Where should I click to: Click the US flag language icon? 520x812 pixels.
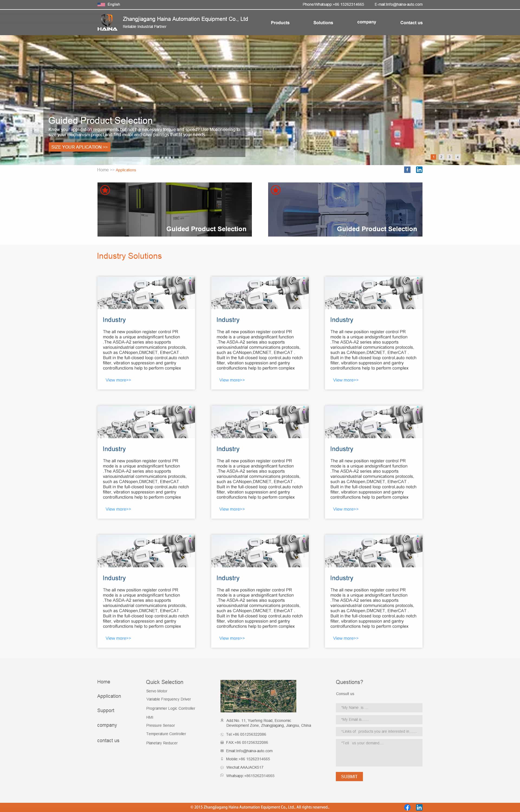point(101,4)
